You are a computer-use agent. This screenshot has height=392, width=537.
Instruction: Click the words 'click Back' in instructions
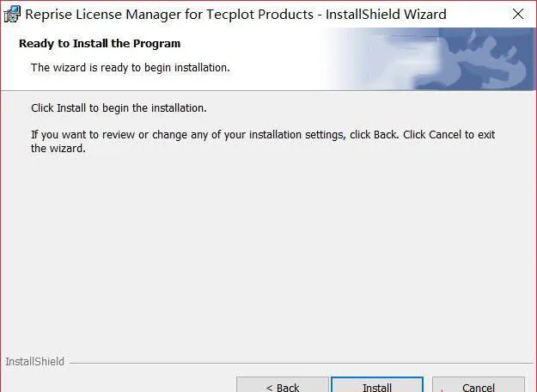375,135
